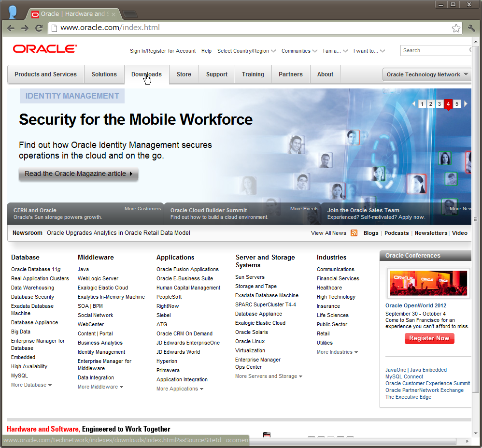Open the Training tab

point(253,74)
